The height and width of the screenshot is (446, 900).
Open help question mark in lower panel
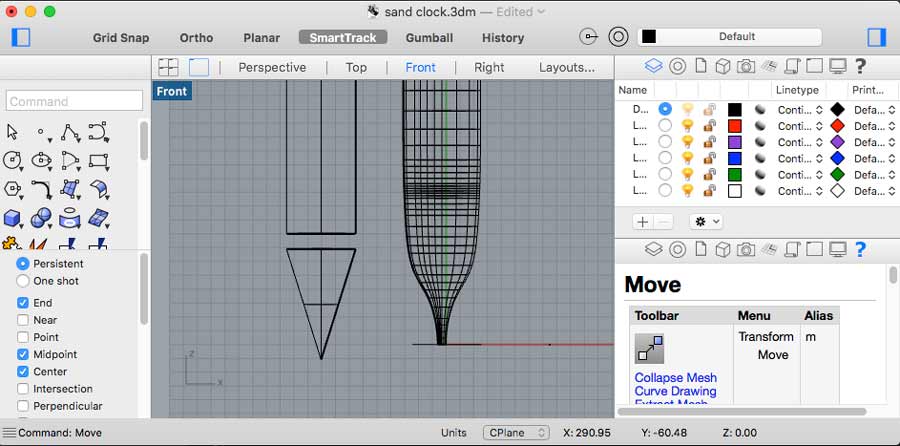859,250
